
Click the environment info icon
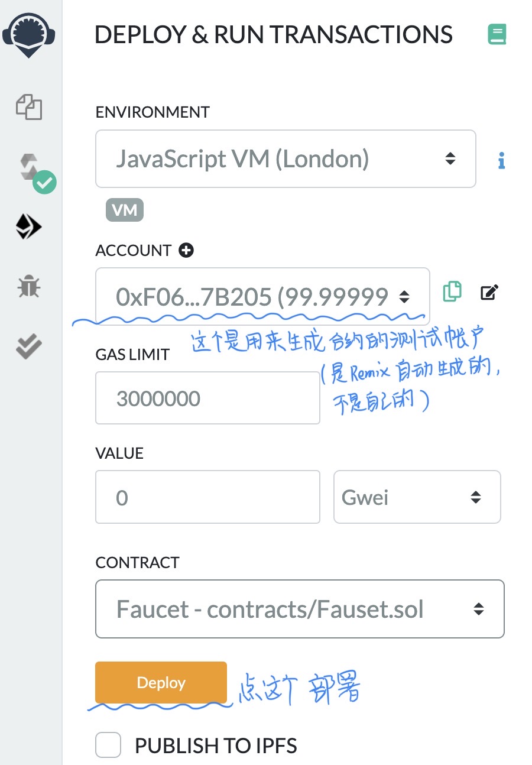(501, 160)
